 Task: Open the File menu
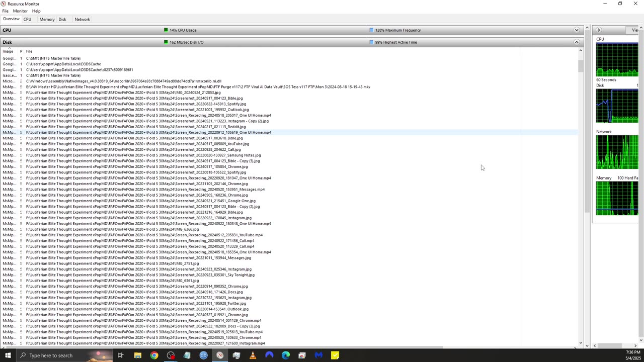5,11
